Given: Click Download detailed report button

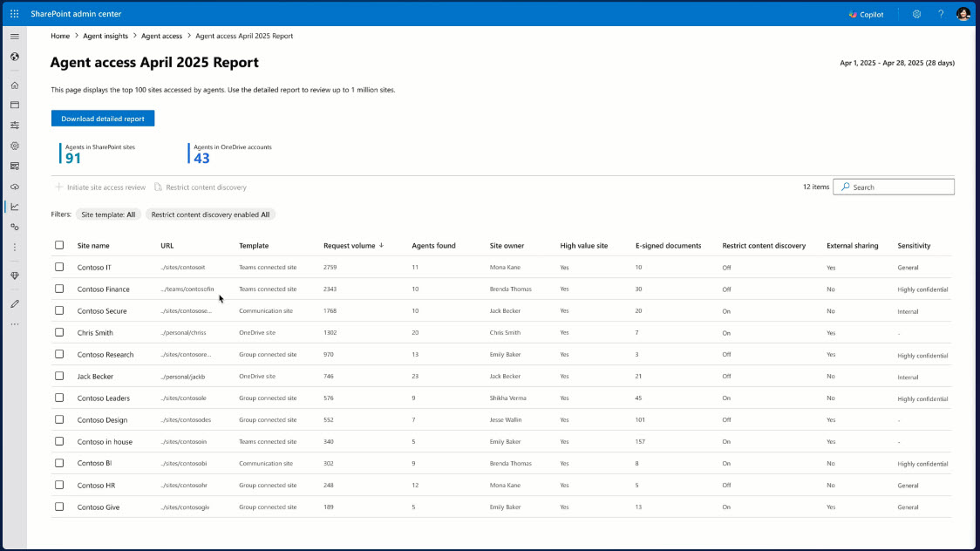Looking at the screenshot, I should [103, 118].
